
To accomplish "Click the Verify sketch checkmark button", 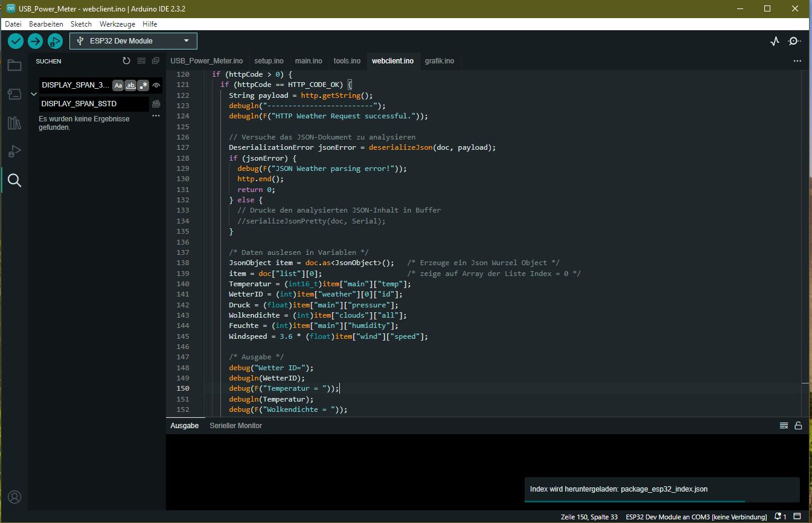I will pyautogui.click(x=16, y=41).
